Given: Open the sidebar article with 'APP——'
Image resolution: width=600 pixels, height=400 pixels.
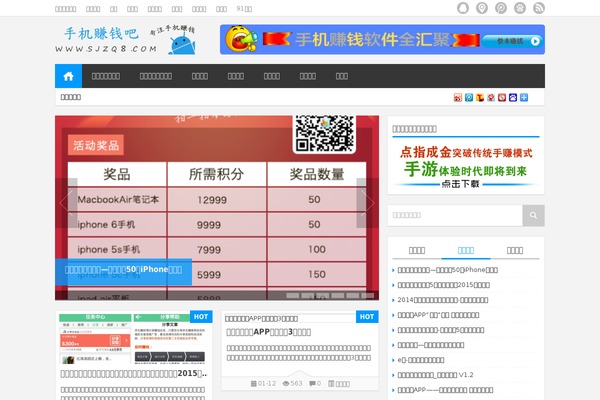Looking at the screenshot, I should (x=445, y=390).
